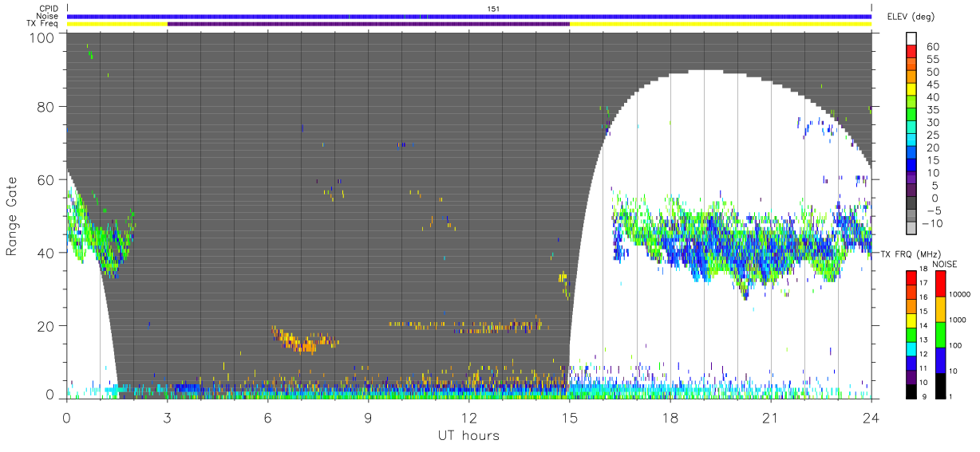Click the 'Noise' row label at top left
The width and height of the screenshot is (980, 452).
[x=48, y=16]
